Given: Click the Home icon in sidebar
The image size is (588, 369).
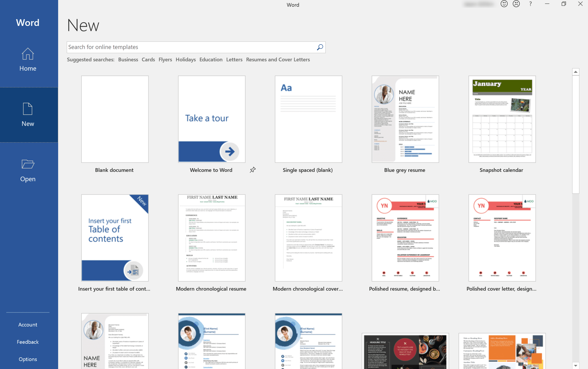Looking at the screenshot, I should point(27,59).
